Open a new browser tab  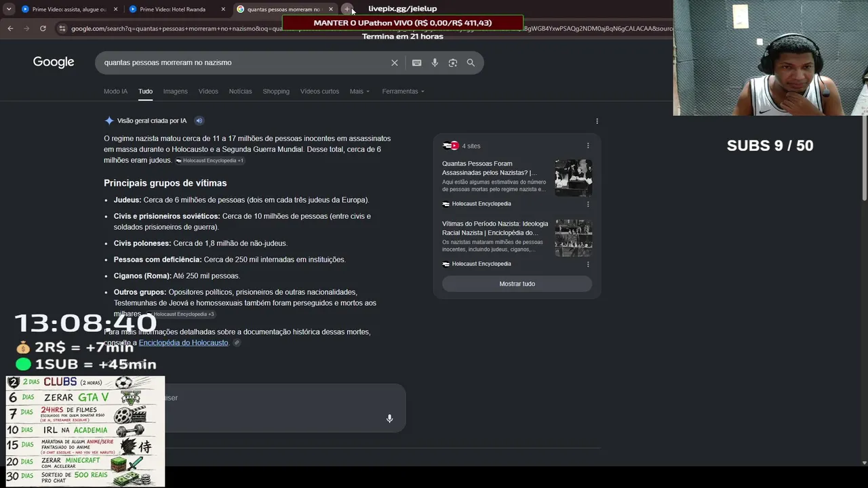[347, 9]
